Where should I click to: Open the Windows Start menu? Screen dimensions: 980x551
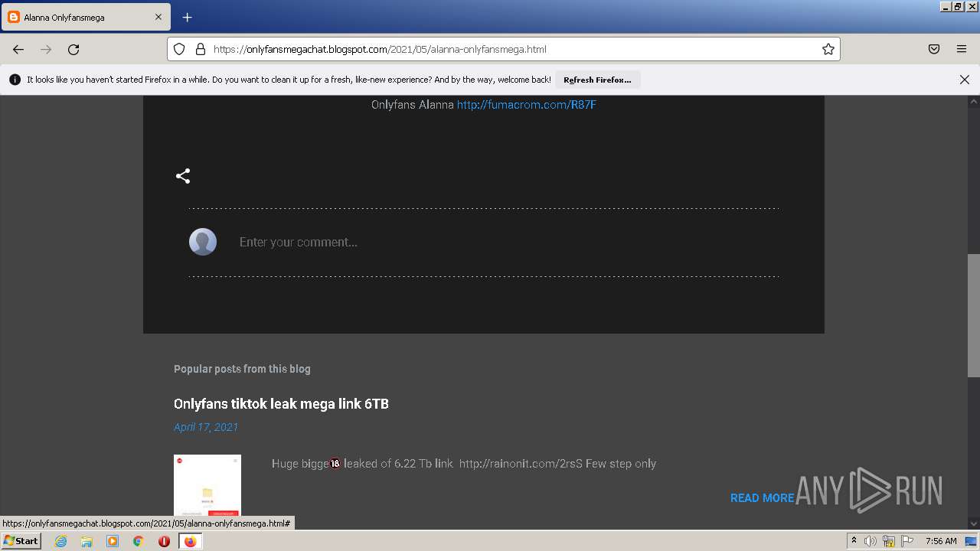[x=21, y=540]
